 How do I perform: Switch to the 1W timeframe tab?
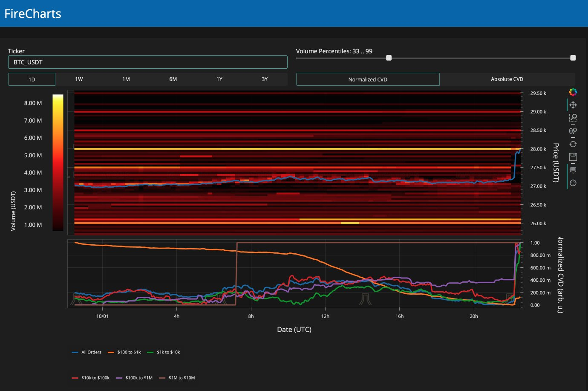[79, 79]
